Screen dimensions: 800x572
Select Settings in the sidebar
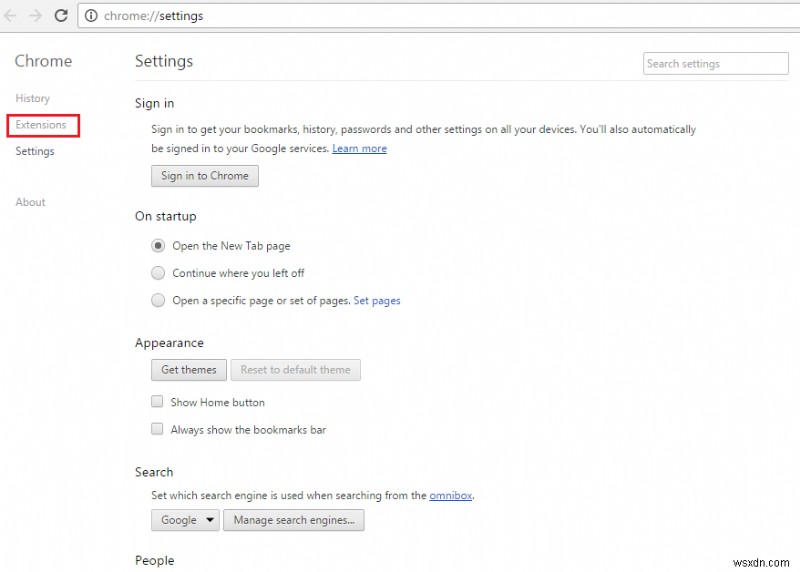coord(35,151)
